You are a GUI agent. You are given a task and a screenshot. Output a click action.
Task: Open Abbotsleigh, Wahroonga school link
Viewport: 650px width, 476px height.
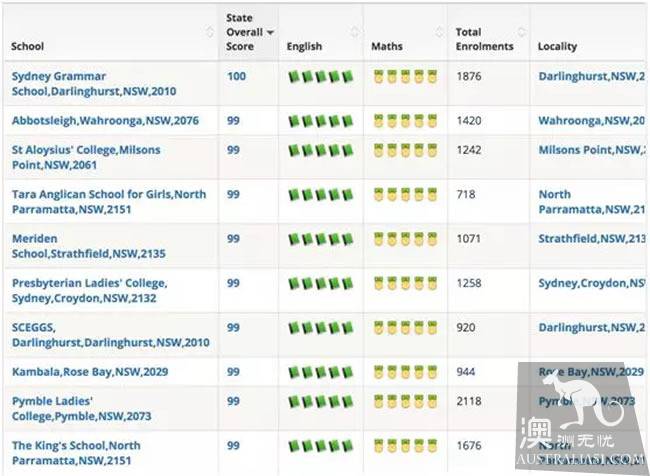(x=105, y=121)
